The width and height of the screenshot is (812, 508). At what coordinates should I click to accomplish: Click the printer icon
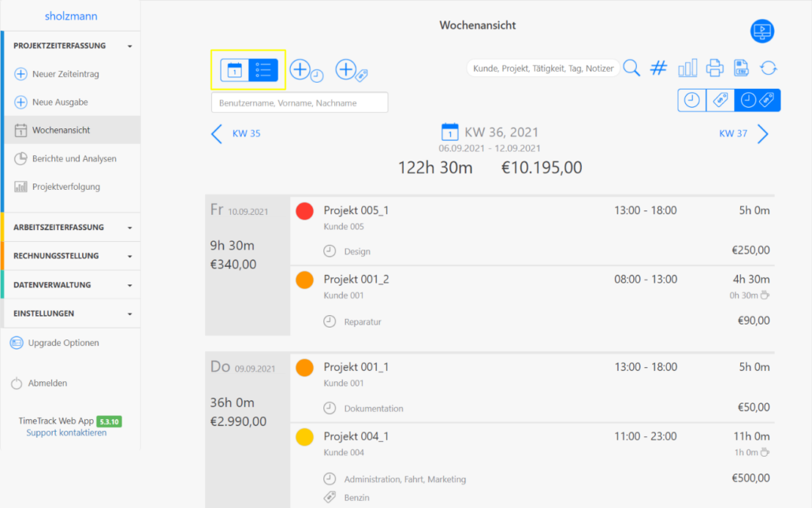714,69
